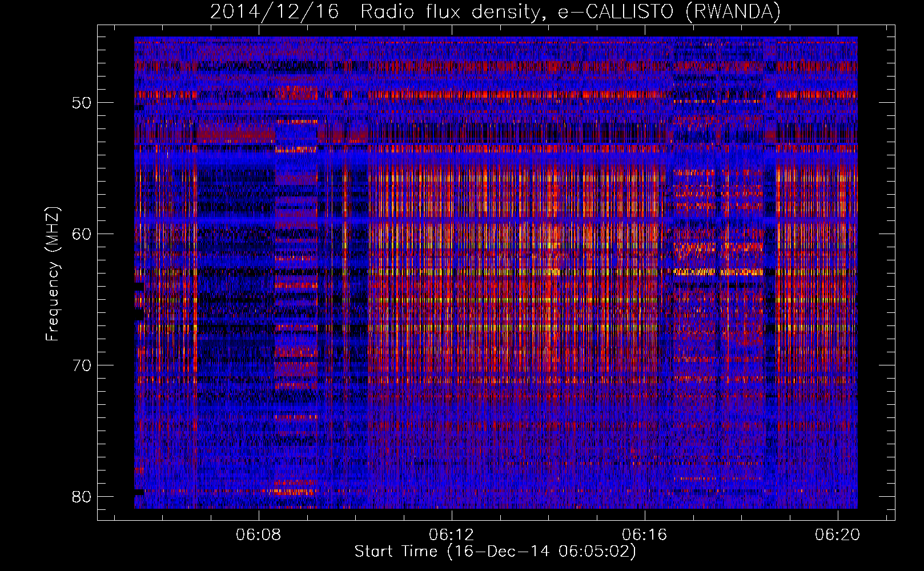This screenshot has width=924, height=571.
Task: Click the 70 frequency tick label
Action: coord(82,365)
